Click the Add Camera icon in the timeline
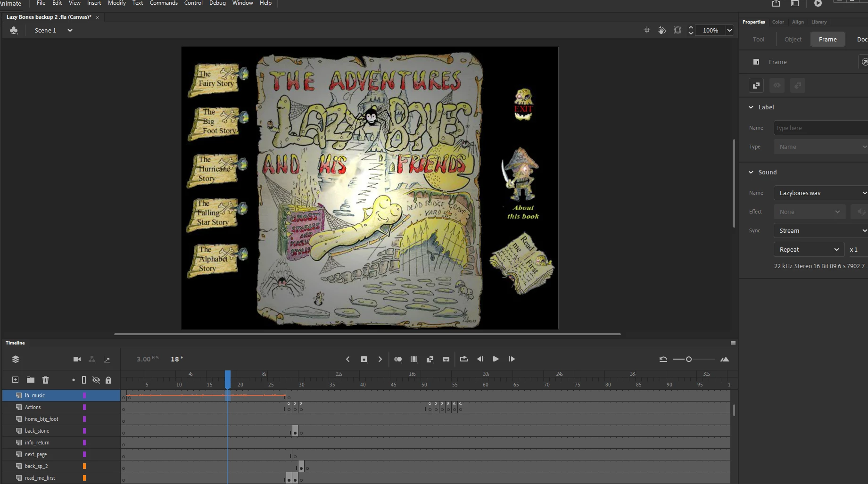The height and width of the screenshot is (484, 868). pos(77,359)
